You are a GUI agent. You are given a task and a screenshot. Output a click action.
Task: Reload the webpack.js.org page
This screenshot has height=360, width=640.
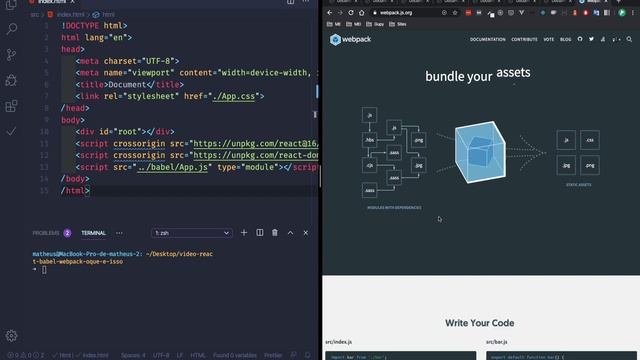[x=351, y=13]
